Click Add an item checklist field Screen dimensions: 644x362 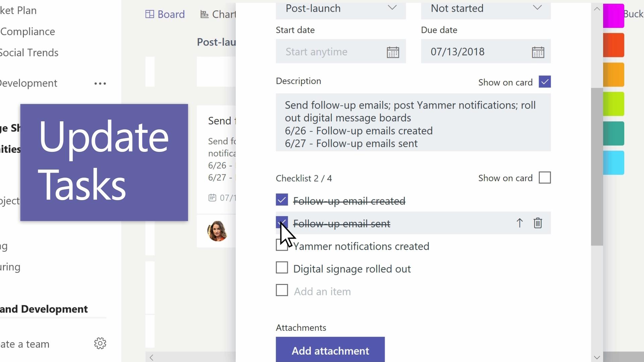pyautogui.click(x=322, y=291)
